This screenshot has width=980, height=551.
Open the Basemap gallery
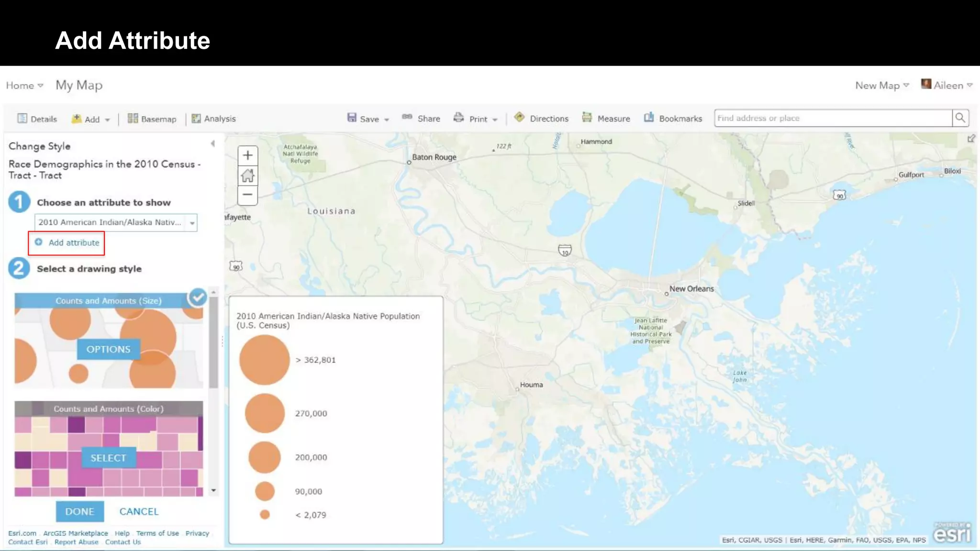click(x=152, y=119)
